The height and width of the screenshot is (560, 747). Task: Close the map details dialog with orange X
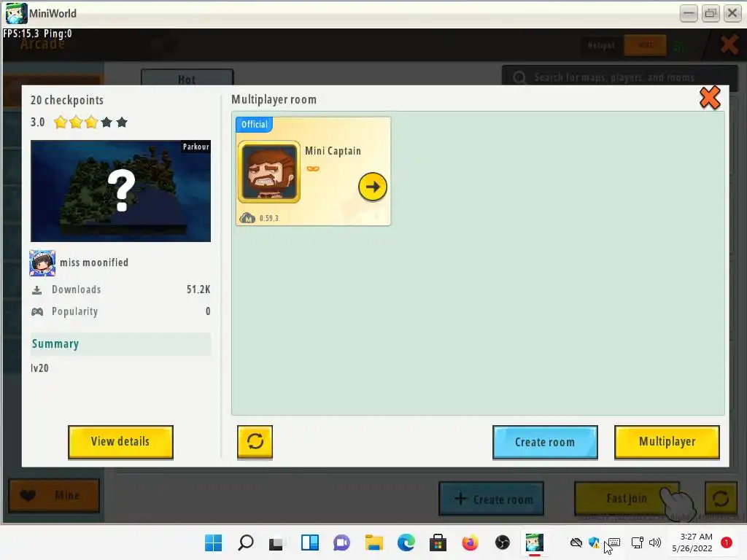(709, 98)
